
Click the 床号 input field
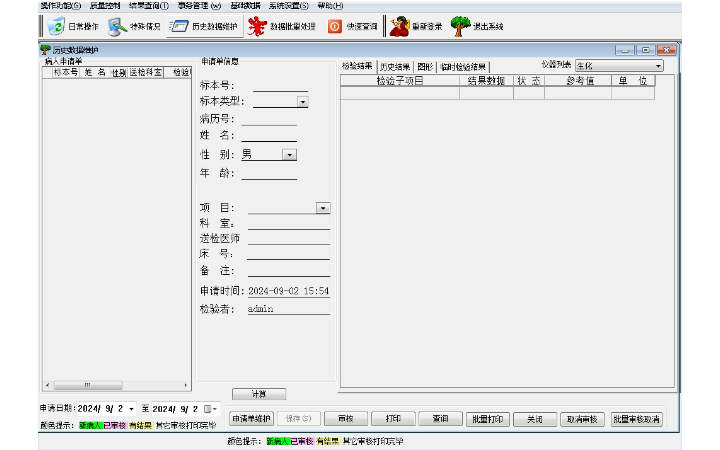[288, 254]
